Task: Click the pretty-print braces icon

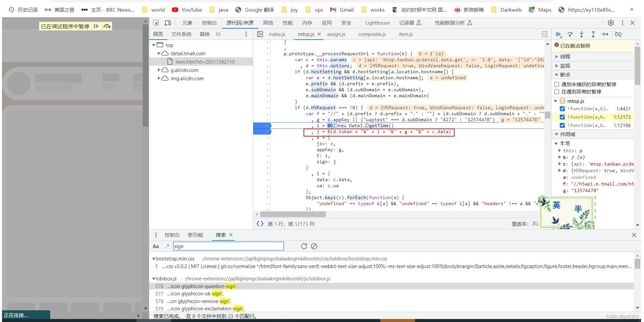Action: 260,224
